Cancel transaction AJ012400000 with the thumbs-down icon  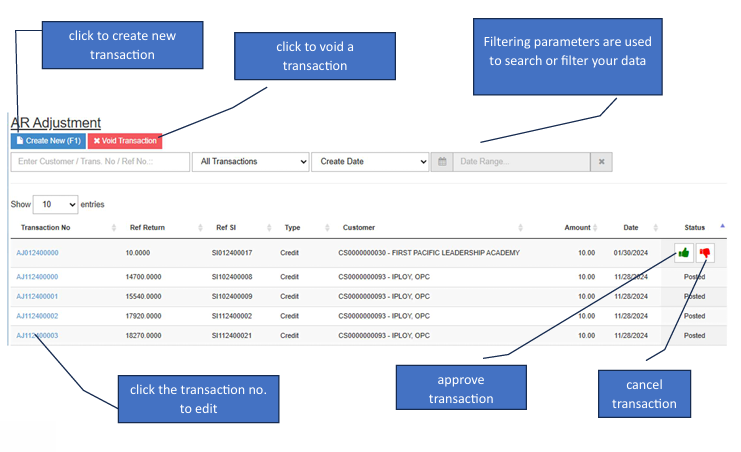point(705,253)
